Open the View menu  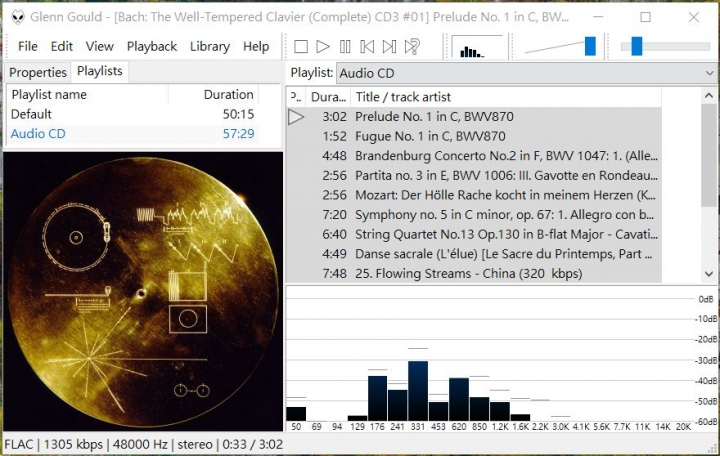(99, 46)
